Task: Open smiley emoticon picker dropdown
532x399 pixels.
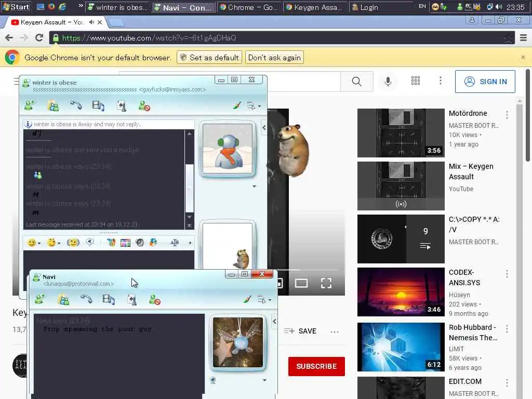Action: 34,243
